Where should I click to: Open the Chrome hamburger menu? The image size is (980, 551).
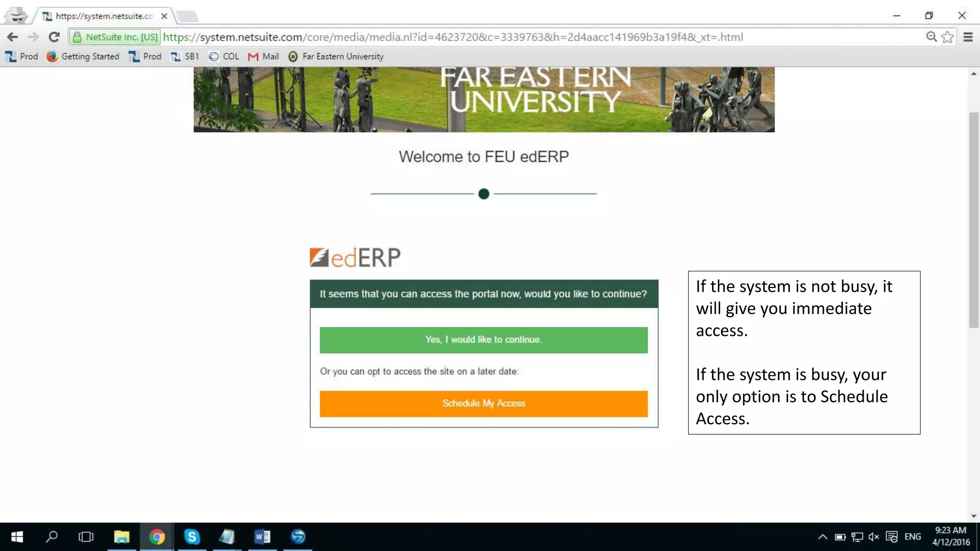(x=968, y=37)
